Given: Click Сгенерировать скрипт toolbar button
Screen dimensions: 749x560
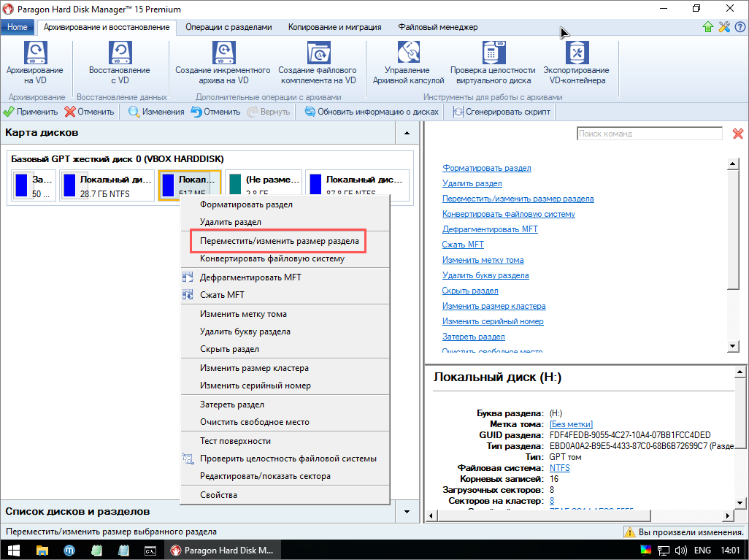Looking at the screenshot, I should coord(502,112).
